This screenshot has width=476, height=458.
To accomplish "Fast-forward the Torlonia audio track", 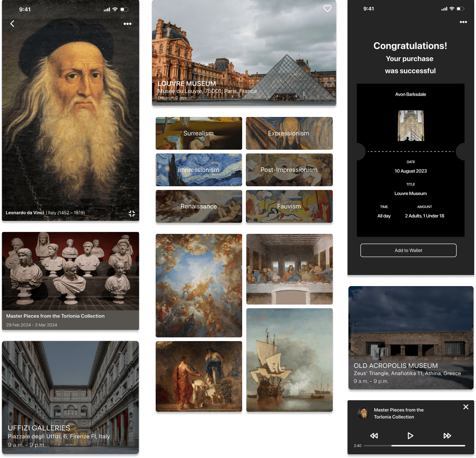I will 447,435.
